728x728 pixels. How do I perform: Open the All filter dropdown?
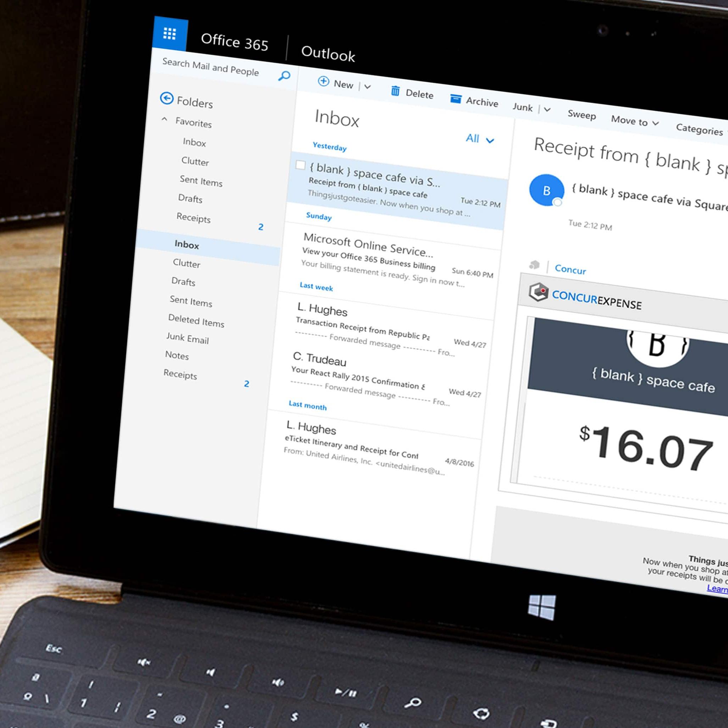tap(480, 139)
